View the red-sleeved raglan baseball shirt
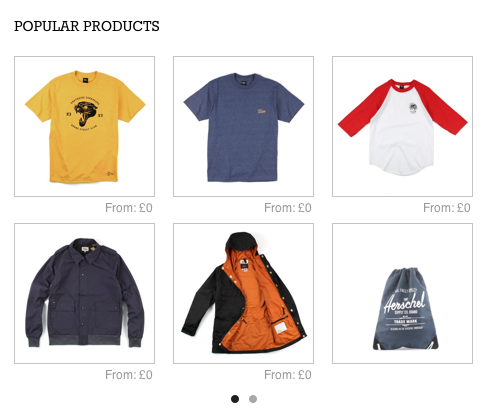 click(402, 126)
